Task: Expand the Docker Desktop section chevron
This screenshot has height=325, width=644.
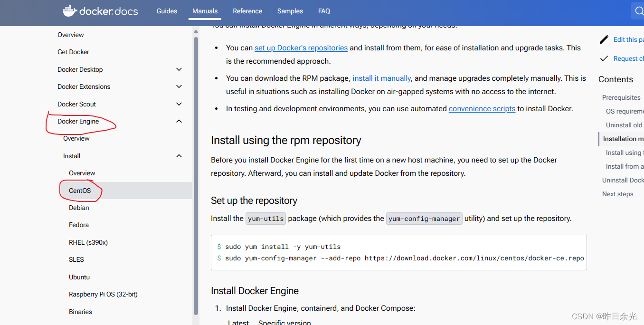Action: (179, 69)
